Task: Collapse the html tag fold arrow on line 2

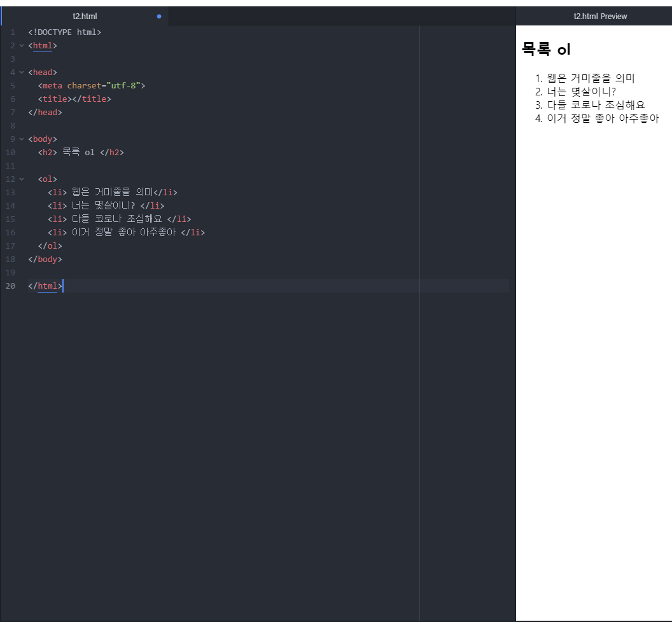Action: coord(22,45)
